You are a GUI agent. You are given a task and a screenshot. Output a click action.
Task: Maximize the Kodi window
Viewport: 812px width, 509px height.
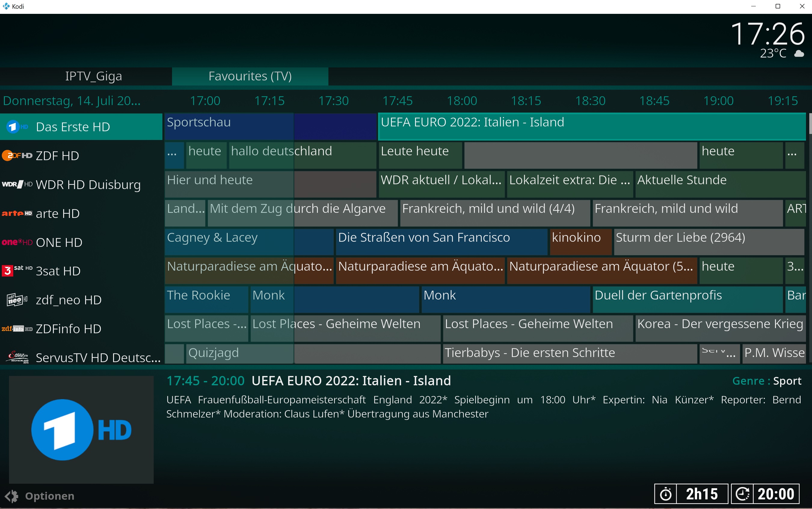[778, 6]
